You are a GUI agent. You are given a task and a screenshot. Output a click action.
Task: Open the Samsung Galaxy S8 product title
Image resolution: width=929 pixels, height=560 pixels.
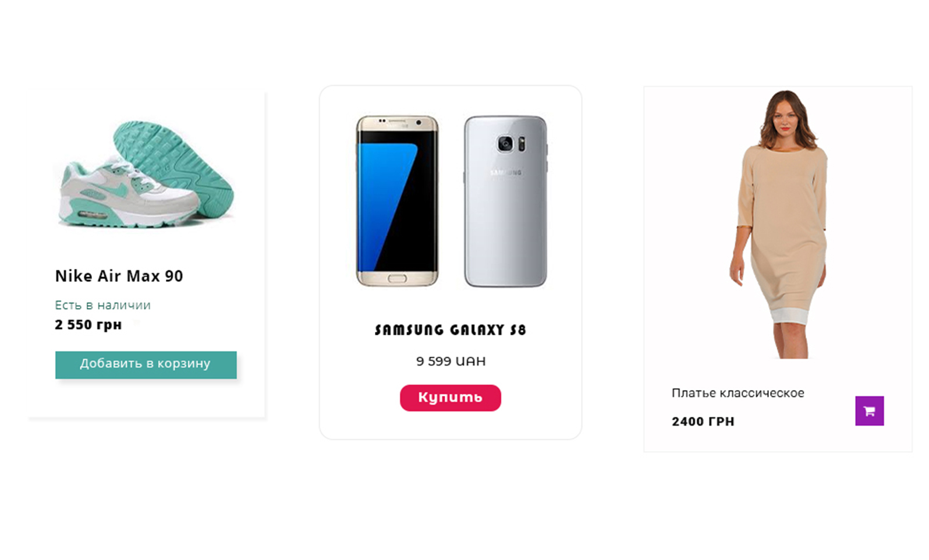[x=450, y=330]
